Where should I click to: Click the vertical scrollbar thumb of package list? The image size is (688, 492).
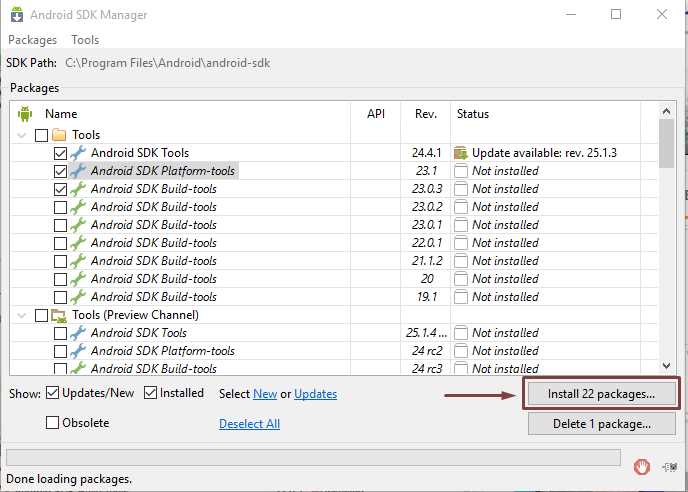pyautogui.click(x=666, y=144)
